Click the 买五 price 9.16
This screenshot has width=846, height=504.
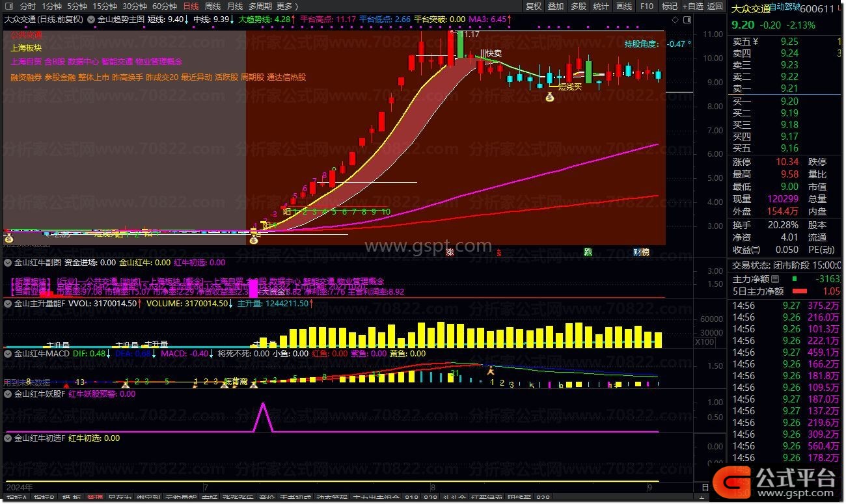click(x=789, y=148)
